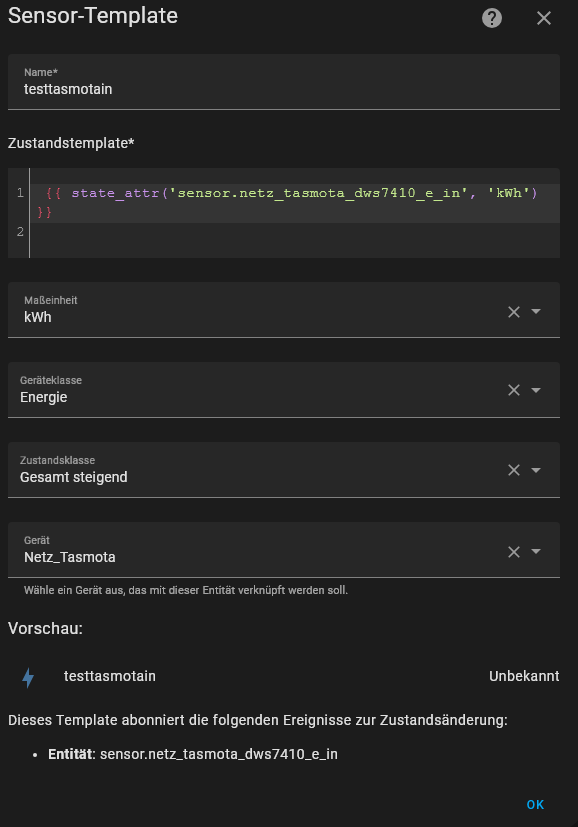Close the Sensor-Template dialog

544,18
